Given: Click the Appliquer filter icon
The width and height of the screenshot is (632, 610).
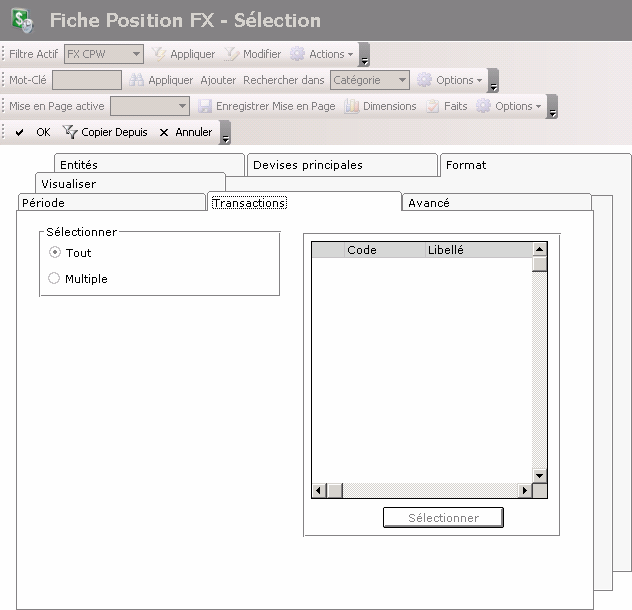Looking at the screenshot, I should tap(159, 54).
